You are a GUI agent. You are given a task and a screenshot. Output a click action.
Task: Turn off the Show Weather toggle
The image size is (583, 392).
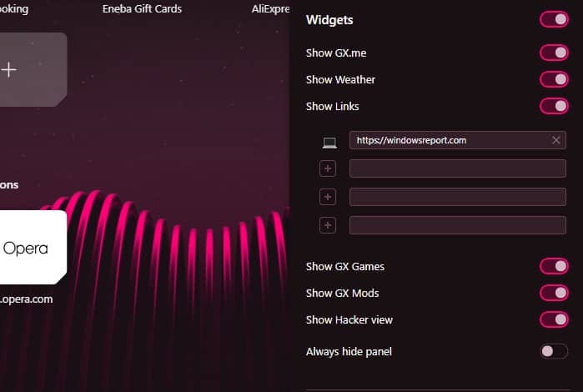point(554,79)
